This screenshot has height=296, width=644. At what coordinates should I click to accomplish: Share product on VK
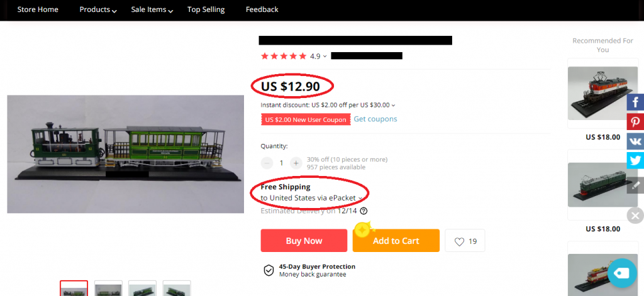635,141
